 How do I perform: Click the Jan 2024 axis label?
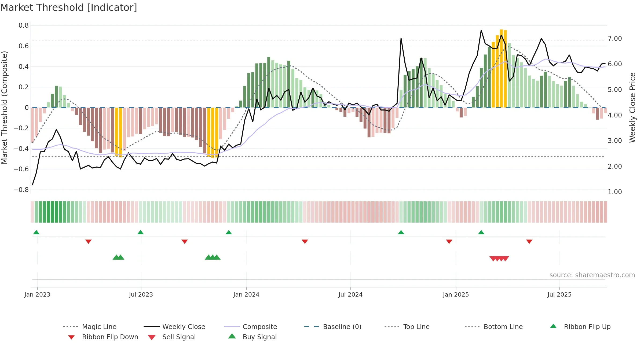(246, 295)
